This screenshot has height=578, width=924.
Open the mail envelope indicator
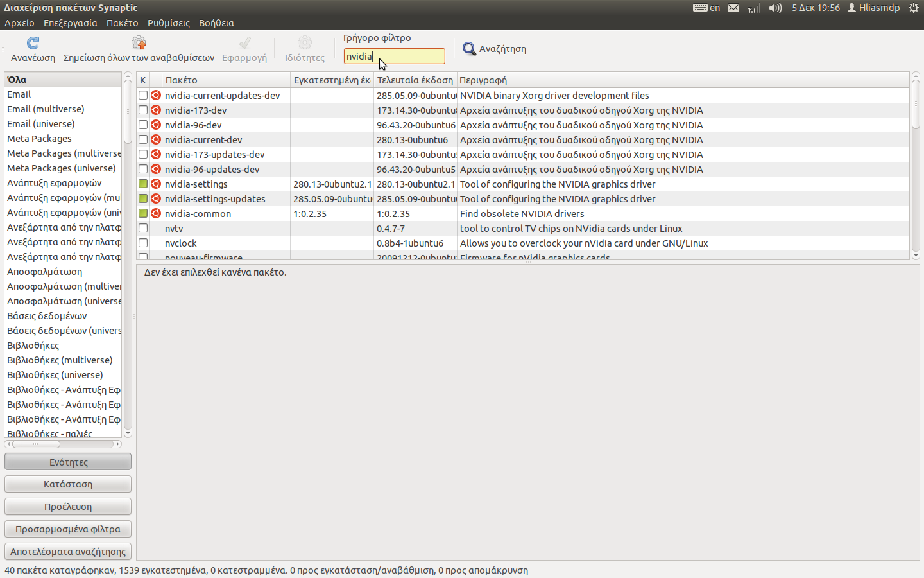click(x=733, y=8)
